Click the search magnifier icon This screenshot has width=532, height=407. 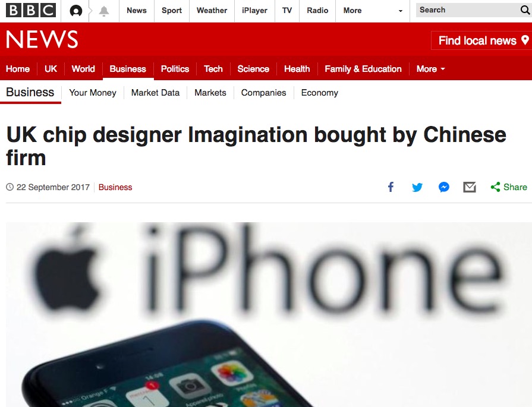(x=525, y=10)
